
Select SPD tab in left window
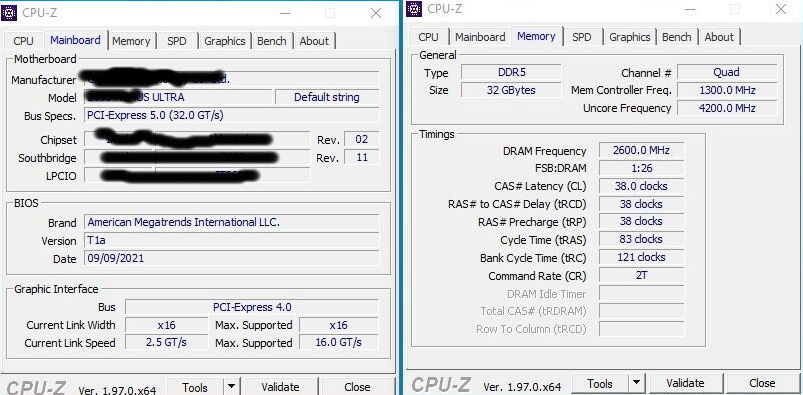tap(177, 41)
